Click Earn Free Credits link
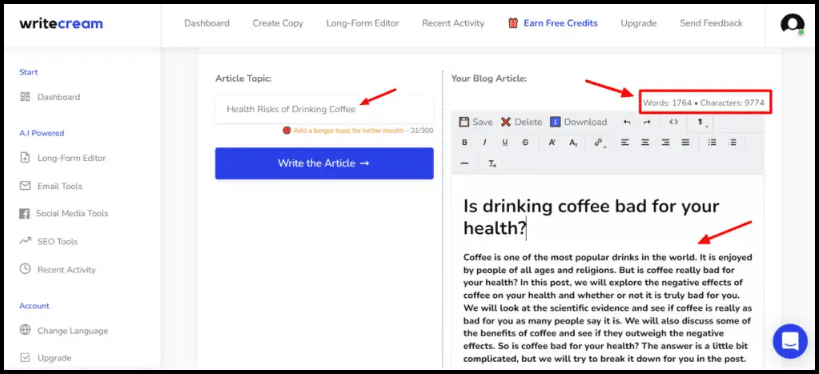This screenshot has width=819, height=374. 553,23
